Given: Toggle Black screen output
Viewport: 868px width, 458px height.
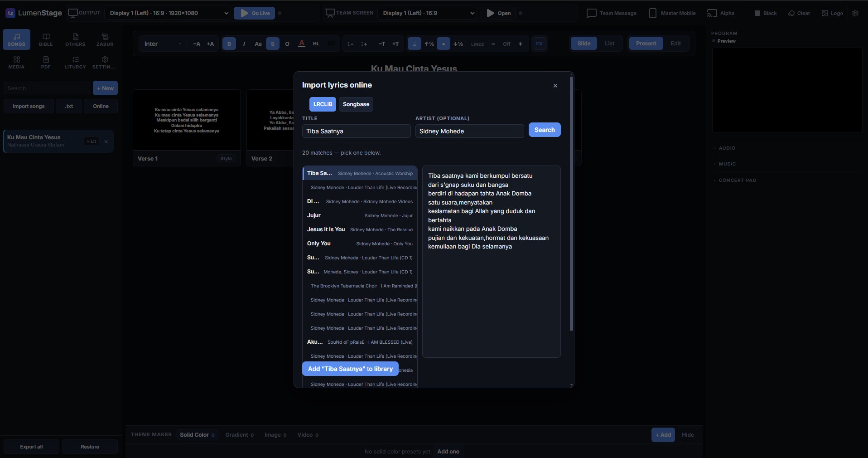Looking at the screenshot, I should (766, 13).
